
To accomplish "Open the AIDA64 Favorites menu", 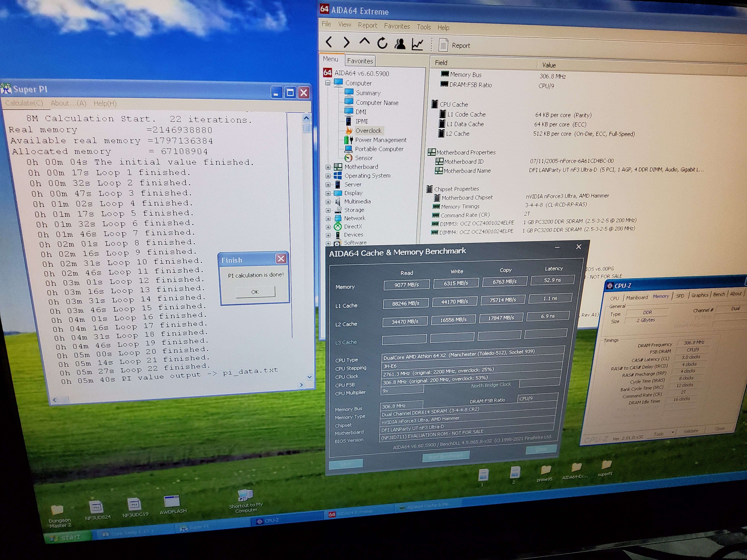I will 397,26.
